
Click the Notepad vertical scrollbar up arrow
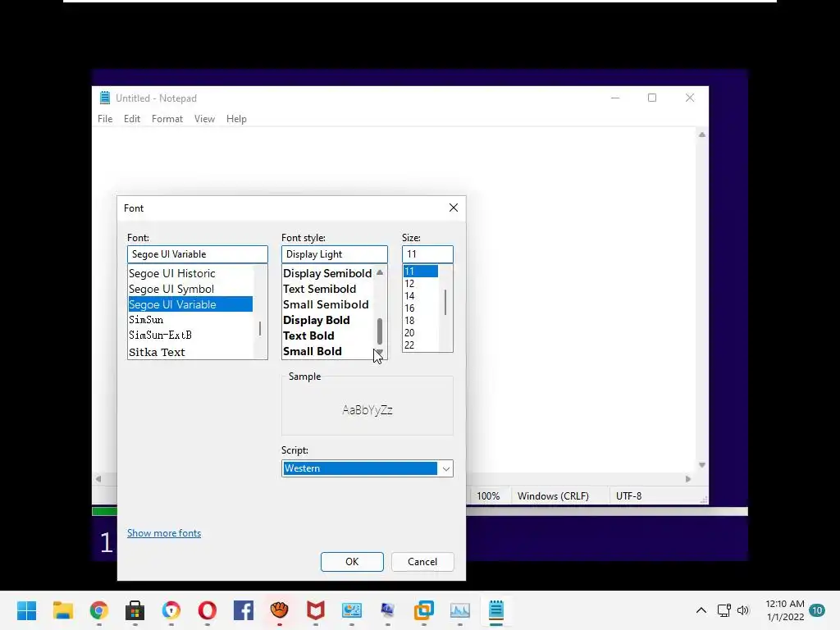(x=702, y=135)
